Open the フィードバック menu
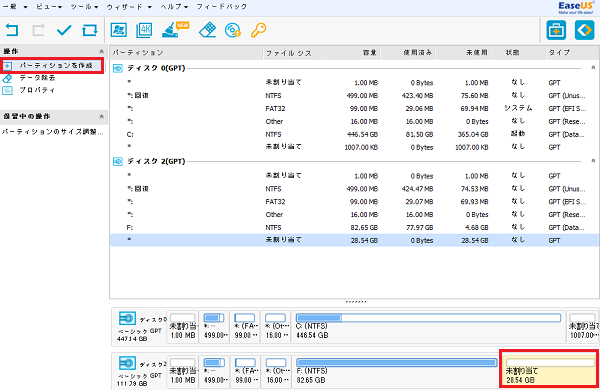The height and width of the screenshot is (390, 600). (222, 7)
